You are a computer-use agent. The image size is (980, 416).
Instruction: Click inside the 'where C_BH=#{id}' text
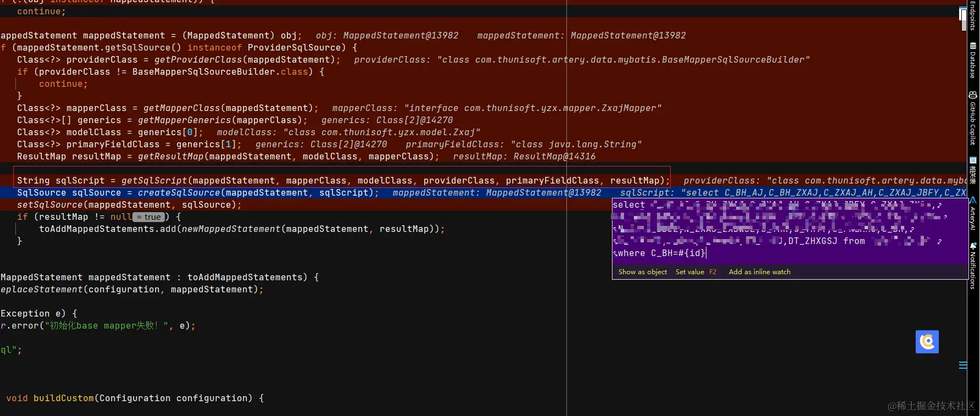point(661,253)
